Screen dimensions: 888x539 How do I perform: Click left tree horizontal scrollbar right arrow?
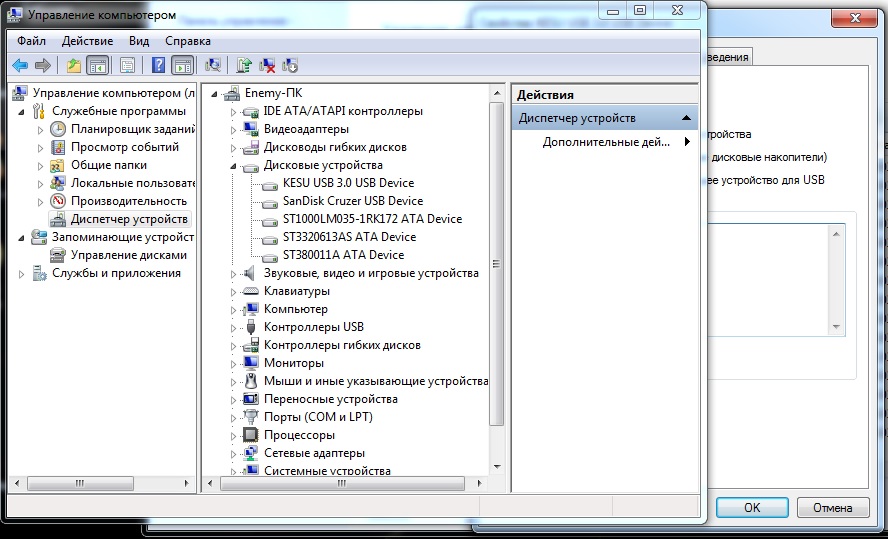186,484
